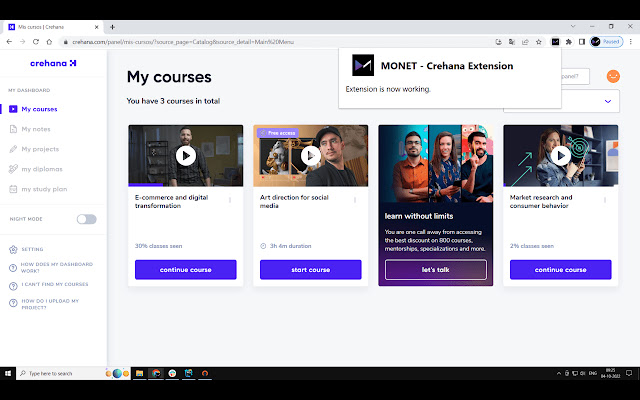Click the Free access badge on Art direction
The height and width of the screenshot is (400, 640).
point(278,133)
